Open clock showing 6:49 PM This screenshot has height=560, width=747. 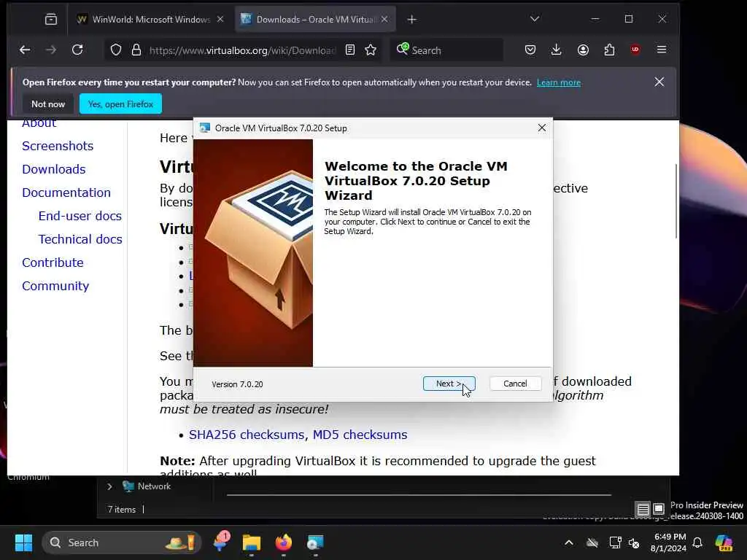point(668,542)
